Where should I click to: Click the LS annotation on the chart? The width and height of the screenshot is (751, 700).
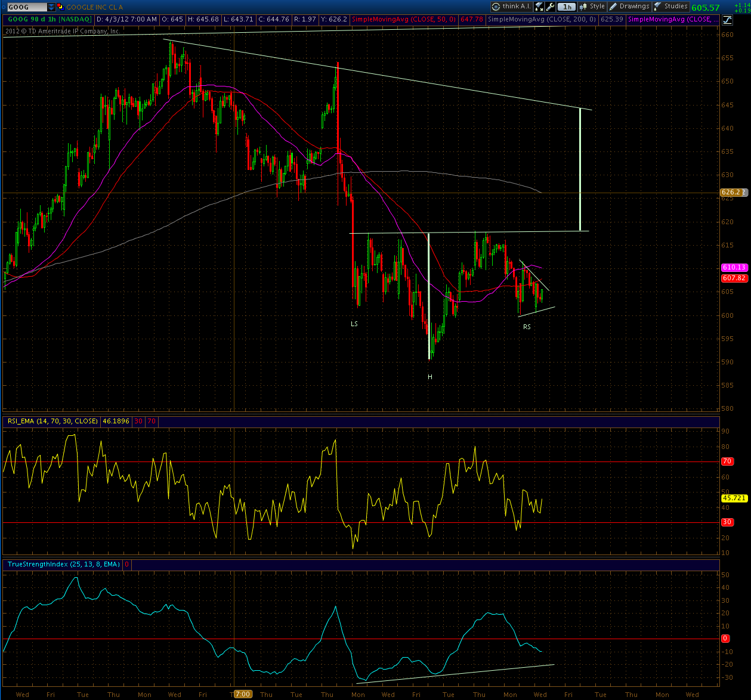point(354,324)
